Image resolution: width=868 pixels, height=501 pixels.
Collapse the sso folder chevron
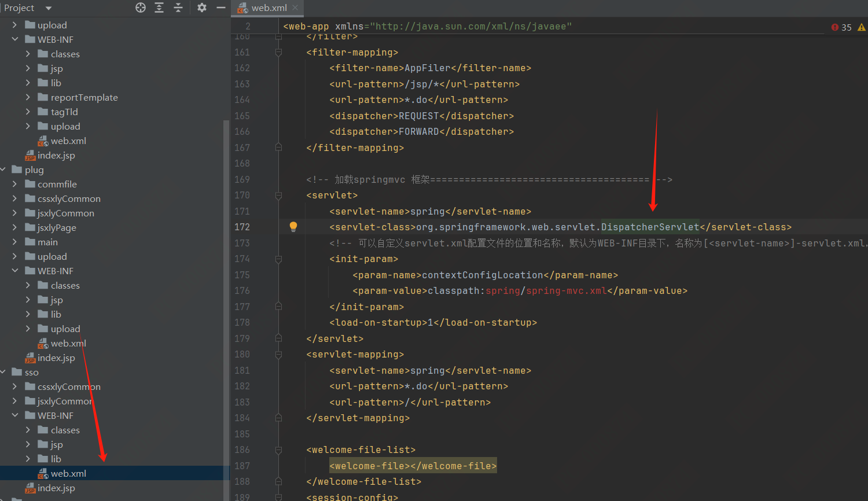3,372
